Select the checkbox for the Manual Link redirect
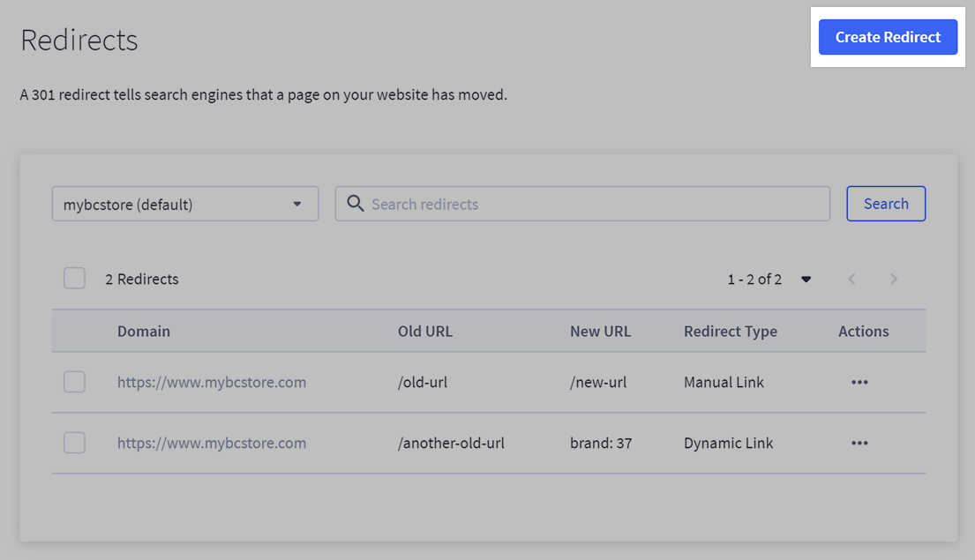 point(74,382)
